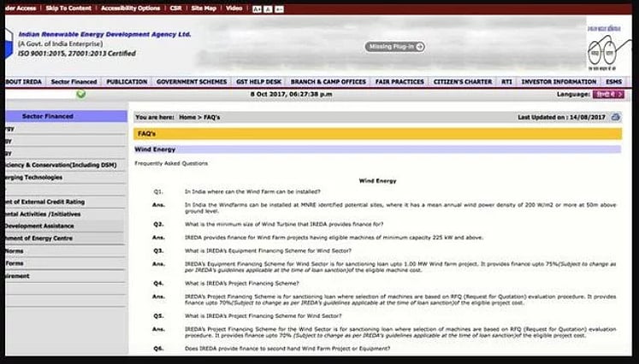Click Q6 about second hand Wind Farm
The image size is (639, 364).
click(287, 349)
